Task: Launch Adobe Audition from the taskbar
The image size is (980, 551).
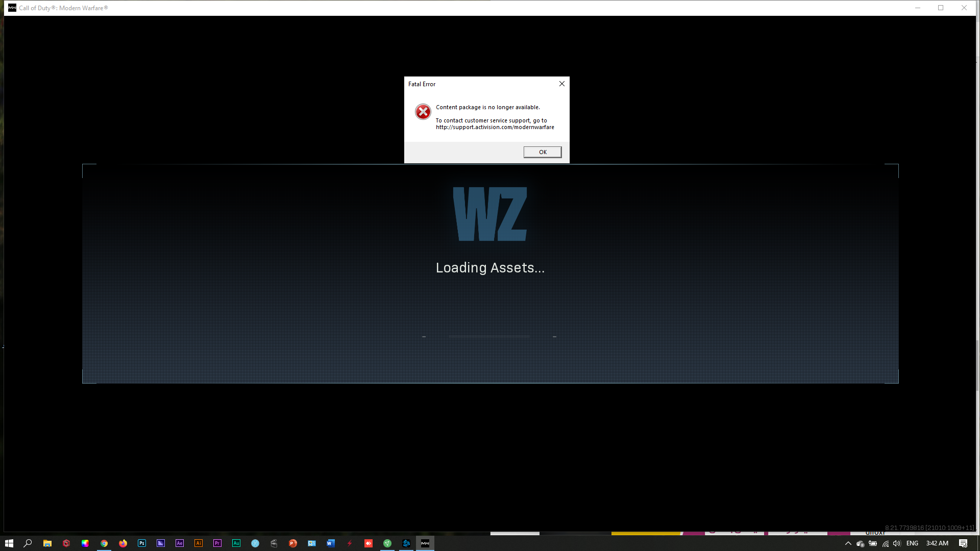Action: [236, 543]
